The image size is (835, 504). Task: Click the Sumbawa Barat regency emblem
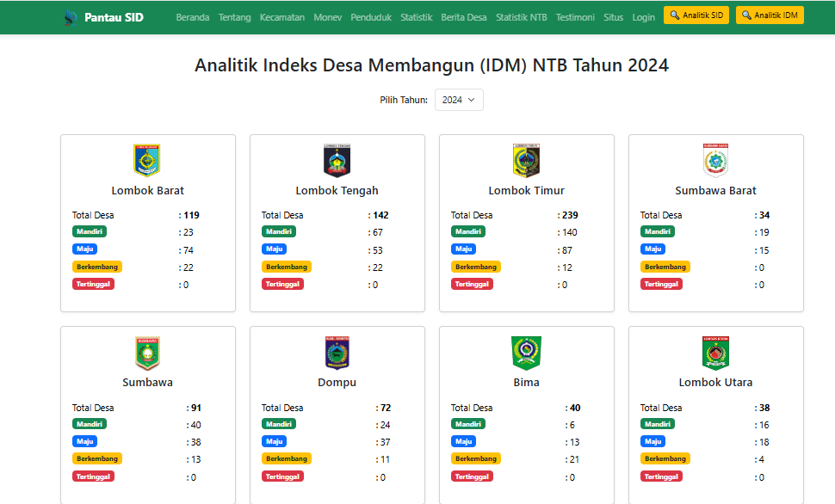(715, 160)
